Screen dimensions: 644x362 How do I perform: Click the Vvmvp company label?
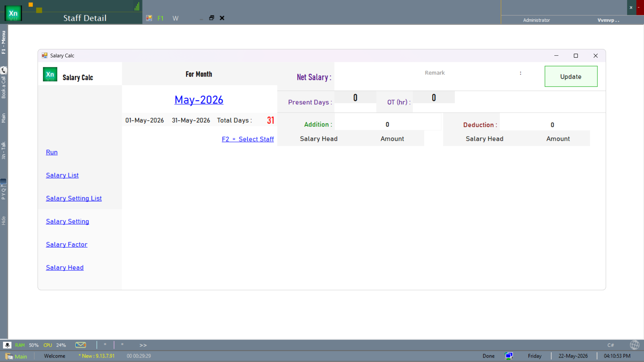[x=608, y=20]
